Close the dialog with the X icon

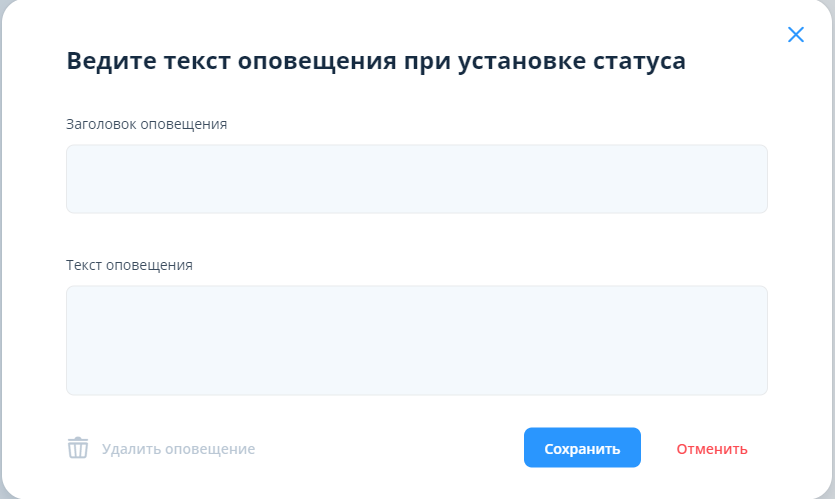(796, 35)
